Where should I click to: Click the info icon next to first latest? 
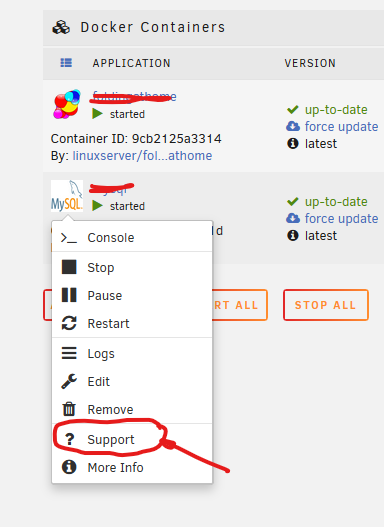[293, 144]
